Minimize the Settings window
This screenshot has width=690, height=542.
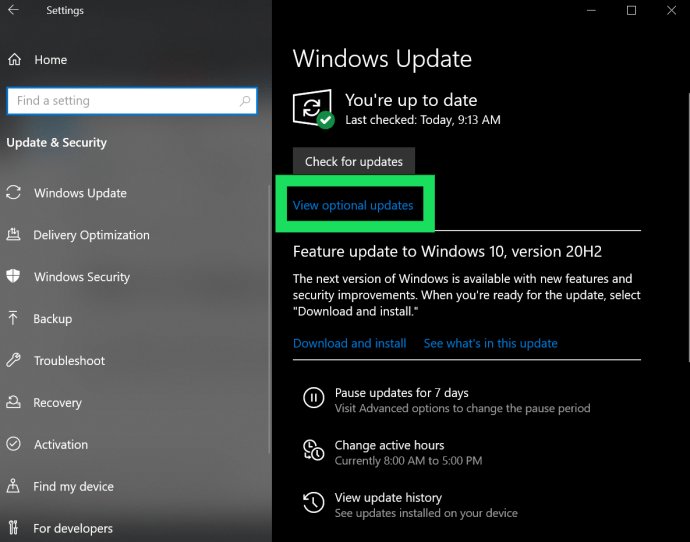tap(591, 10)
